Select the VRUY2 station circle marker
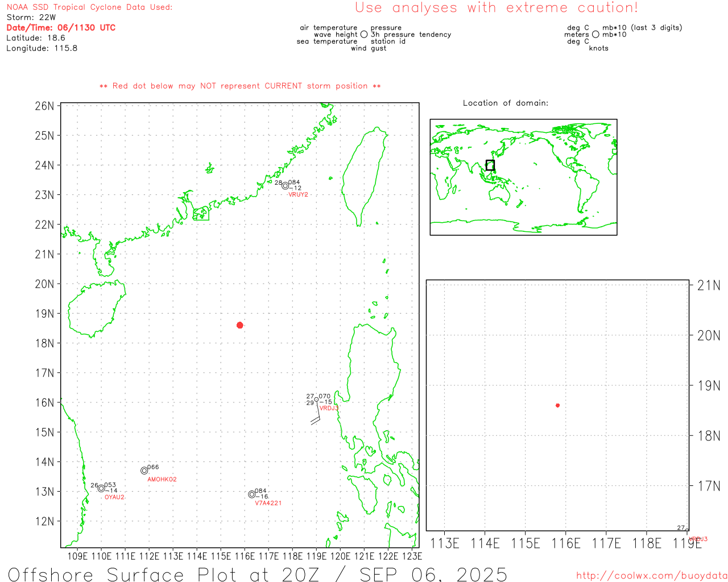 click(x=285, y=186)
